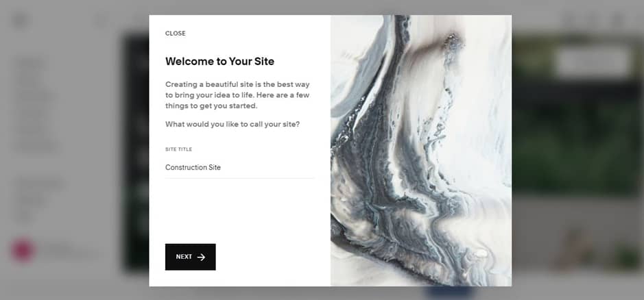Image resolution: width=644 pixels, height=300 pixels.
Task: Click the 'Creating a beautiful site' paragraph
Action: (x=237, y=95)
